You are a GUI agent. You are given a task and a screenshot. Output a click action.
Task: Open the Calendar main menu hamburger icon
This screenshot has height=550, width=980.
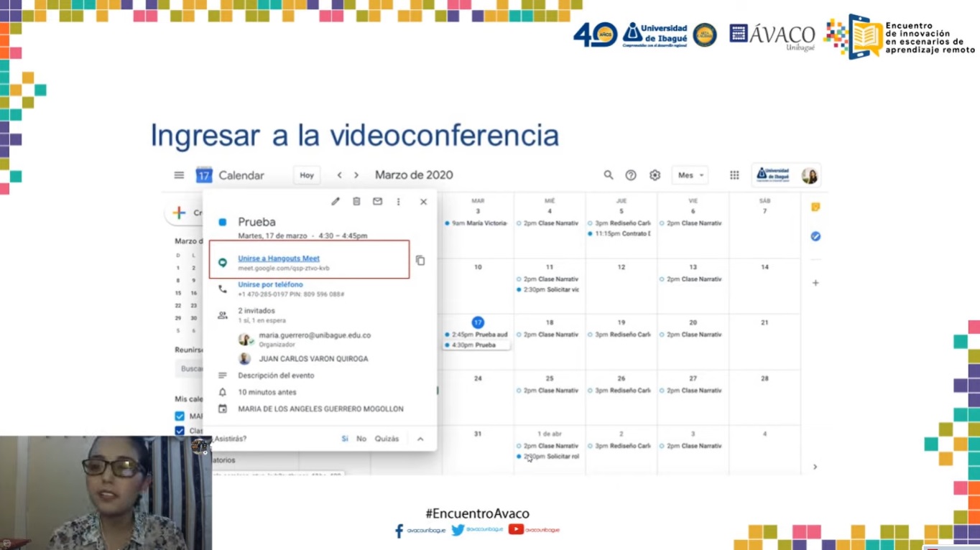(x=179, y=175)
